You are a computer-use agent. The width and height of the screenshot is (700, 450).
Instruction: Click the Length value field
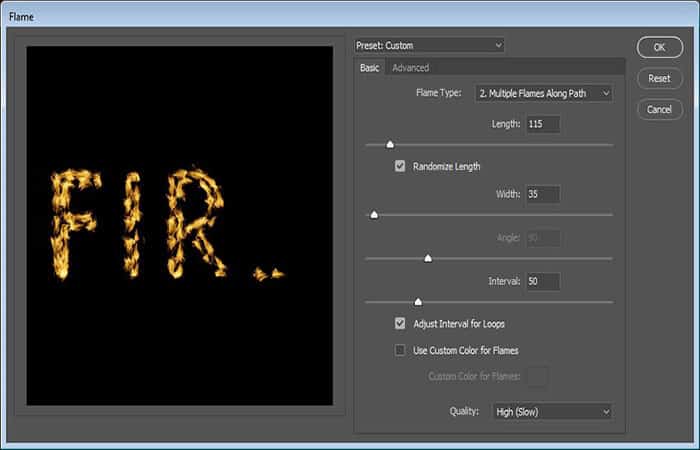pyautogui.click(x=543, y=124)
